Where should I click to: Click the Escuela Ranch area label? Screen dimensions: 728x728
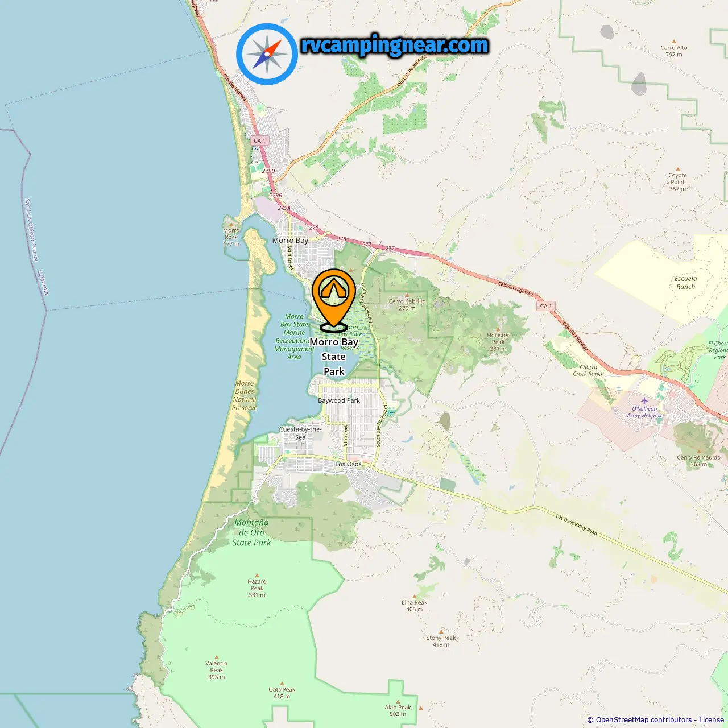coord(686,283)
